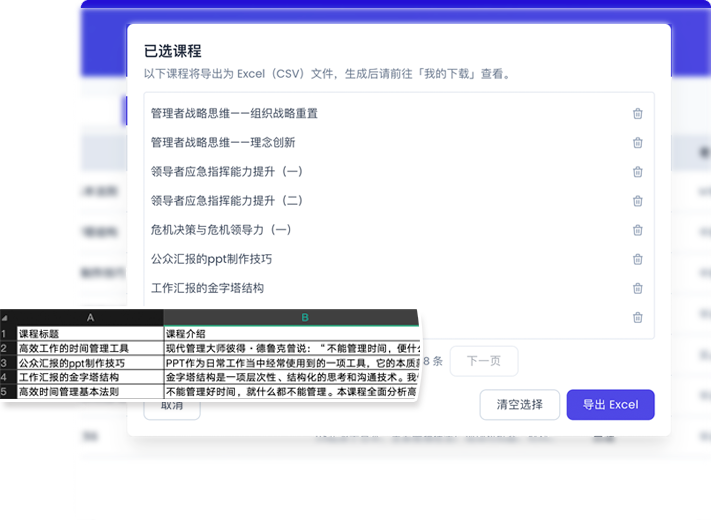Click the 取消 button
The height and width of the screenshot is (520, 711).
coord(172,406)
